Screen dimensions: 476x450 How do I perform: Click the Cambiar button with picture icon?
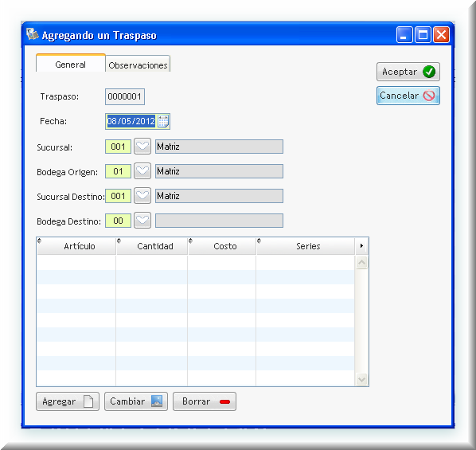click(136, 401)
